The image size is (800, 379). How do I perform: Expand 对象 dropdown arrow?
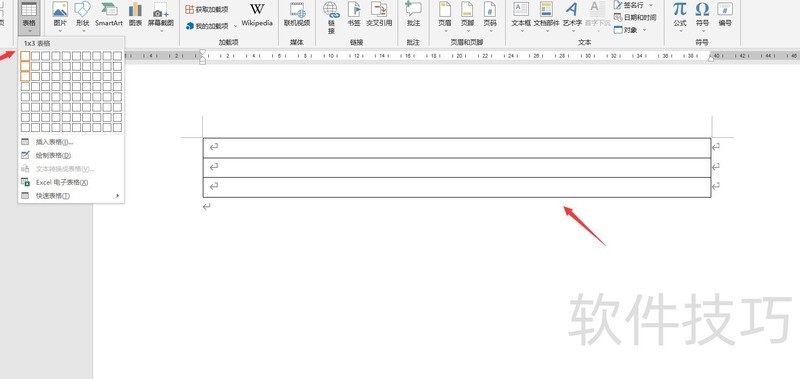pyautogui.click(x=644, y=31)
